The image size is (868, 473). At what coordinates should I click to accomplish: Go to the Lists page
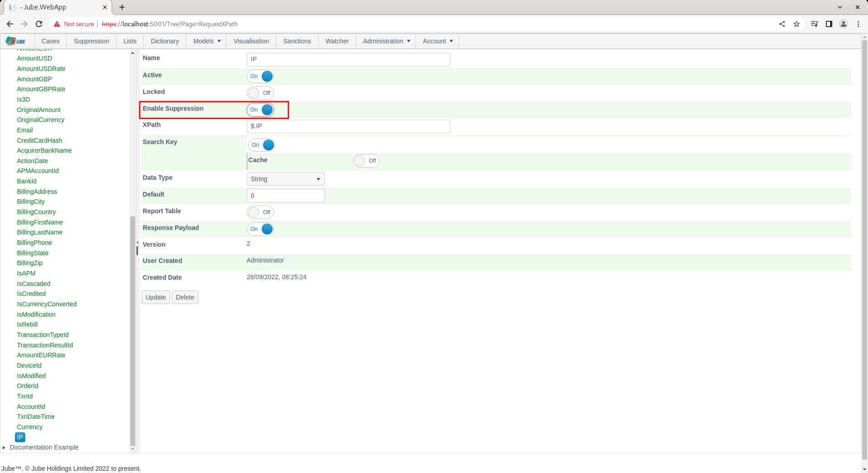click(130, 41)
